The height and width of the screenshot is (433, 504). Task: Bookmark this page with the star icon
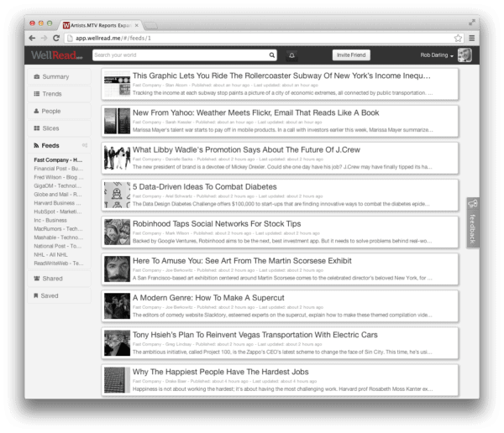click(x=458, y=38)
